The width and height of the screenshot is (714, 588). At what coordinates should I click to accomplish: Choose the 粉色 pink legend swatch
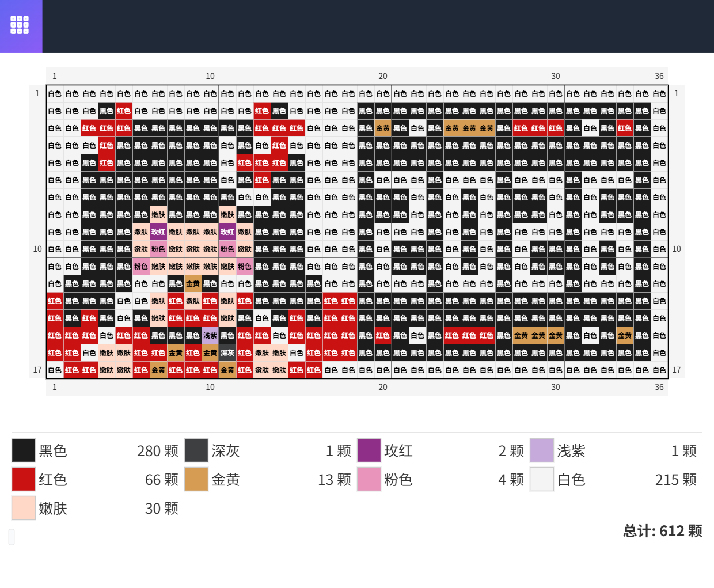point(369,479)
